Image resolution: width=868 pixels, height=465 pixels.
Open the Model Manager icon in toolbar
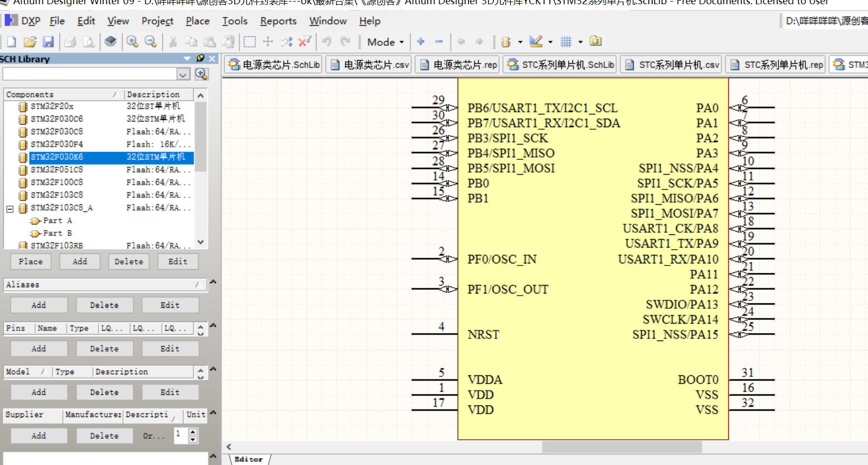pyautogui.click(x=596, y=42)
